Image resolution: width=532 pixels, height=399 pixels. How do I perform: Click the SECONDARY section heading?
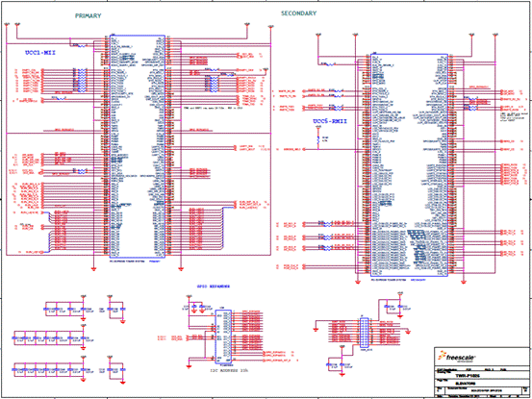click(x=298, y=13)
